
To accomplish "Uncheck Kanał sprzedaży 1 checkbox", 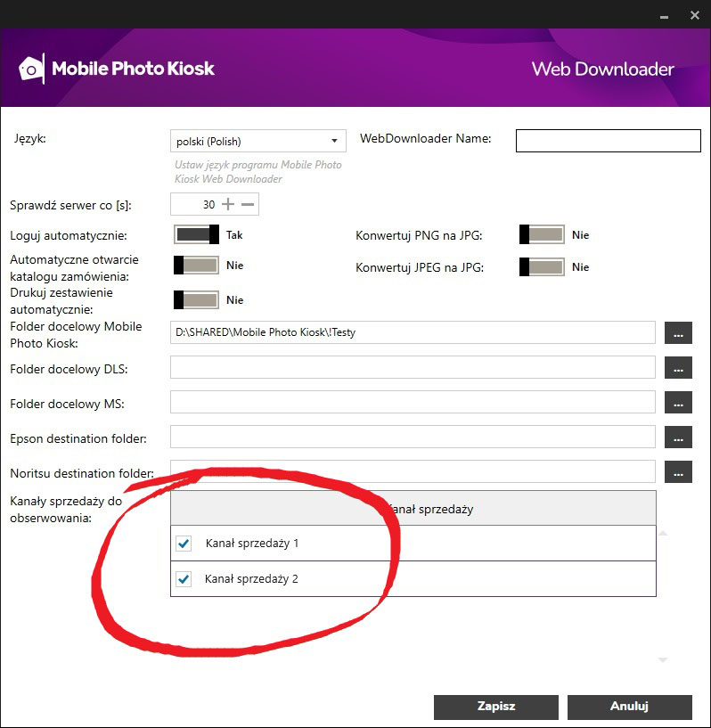I will coord(184,543).
